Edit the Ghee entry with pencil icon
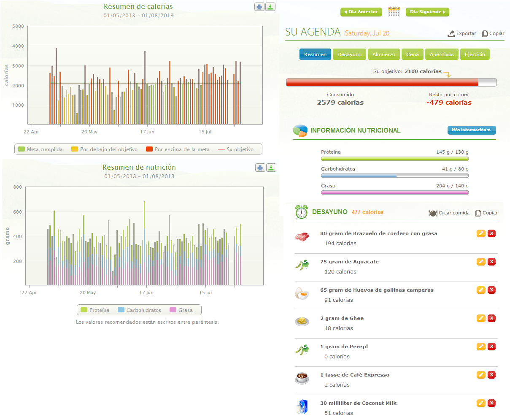 pos(481,318)
